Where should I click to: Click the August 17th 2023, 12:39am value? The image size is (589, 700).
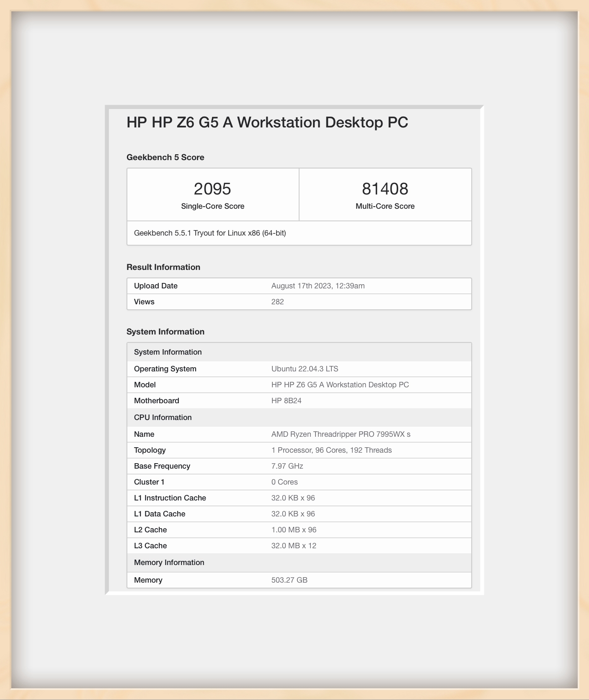(x=318, y=286)
